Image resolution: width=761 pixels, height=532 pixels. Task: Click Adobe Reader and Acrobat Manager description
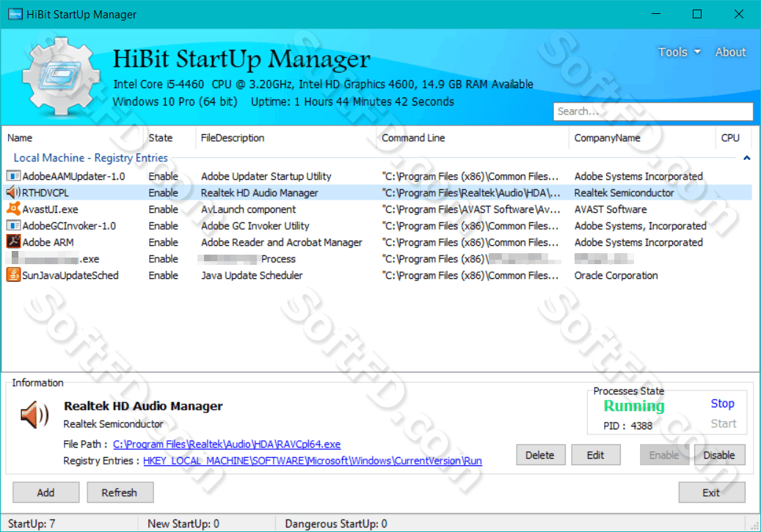[x=282, y=242]
